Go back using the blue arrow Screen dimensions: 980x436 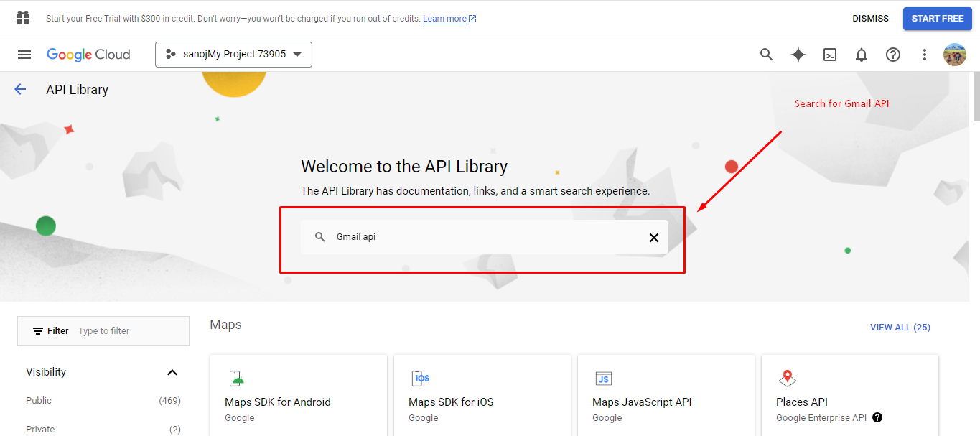click(x=20, y=89)
